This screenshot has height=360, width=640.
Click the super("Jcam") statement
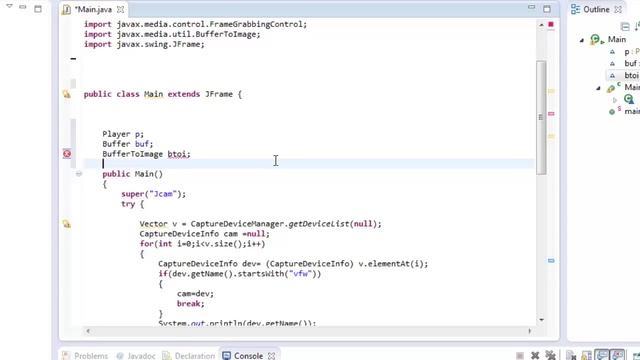coord(153,194)
